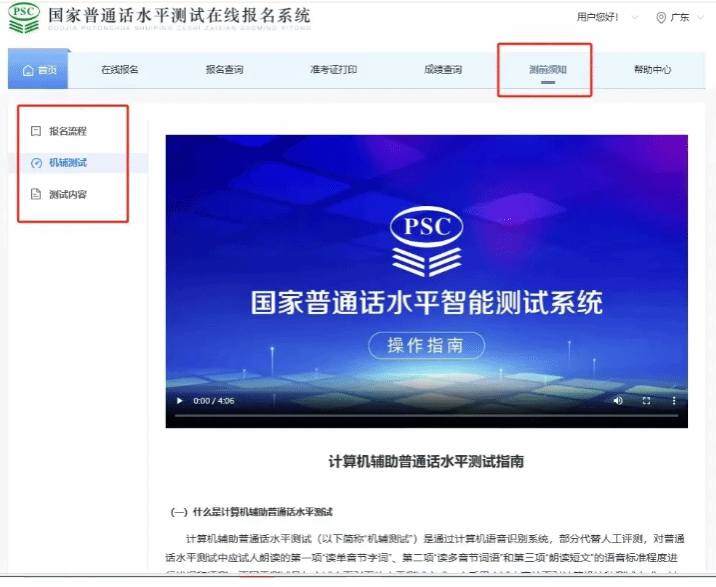Click the PSC logo in the header
The width and height of the screenshot is (716, 587).
pos(24,18)
